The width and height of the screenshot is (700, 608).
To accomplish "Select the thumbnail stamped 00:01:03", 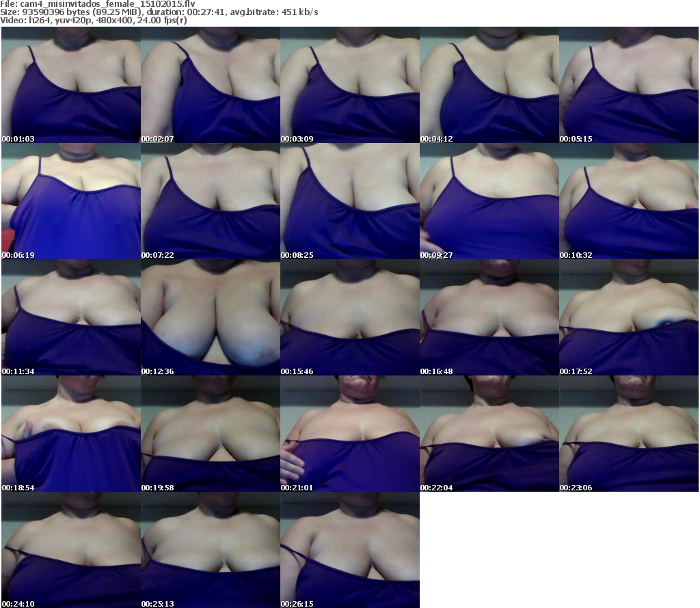I will [71, 85].
